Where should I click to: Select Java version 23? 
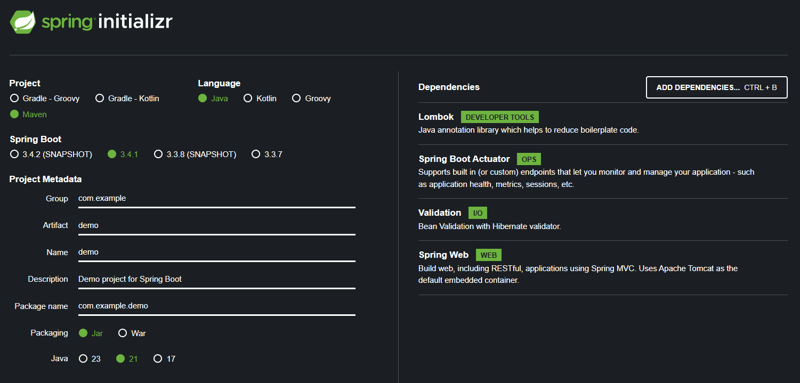(x=90, y=359)
